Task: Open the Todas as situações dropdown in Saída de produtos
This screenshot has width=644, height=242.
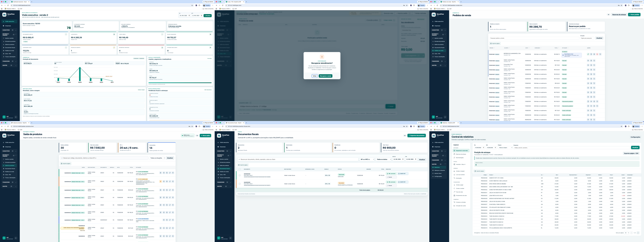Action: (157, 158)
